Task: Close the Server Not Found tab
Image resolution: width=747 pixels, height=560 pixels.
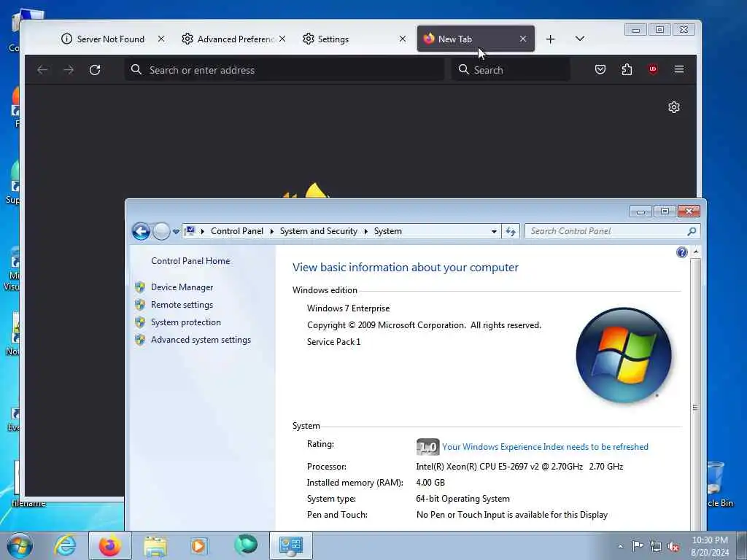Action: (161, 39)
